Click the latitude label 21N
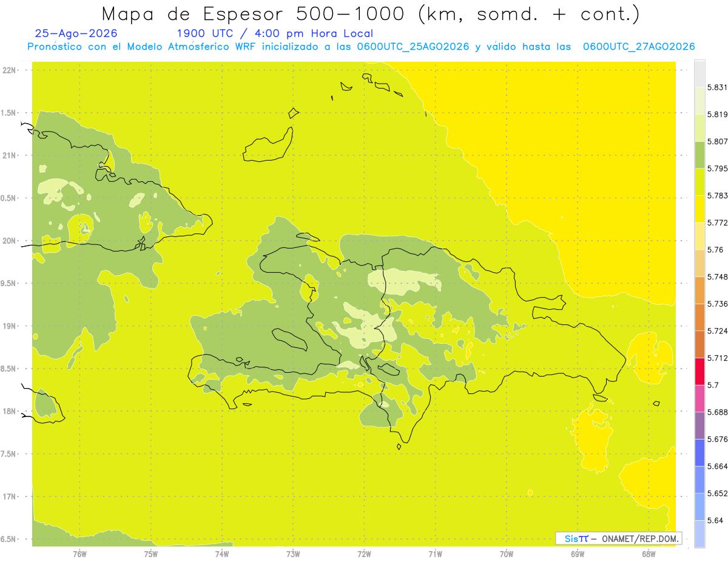Image resolution: width=728 pixels, height=562 pixels. click(9, 156)
